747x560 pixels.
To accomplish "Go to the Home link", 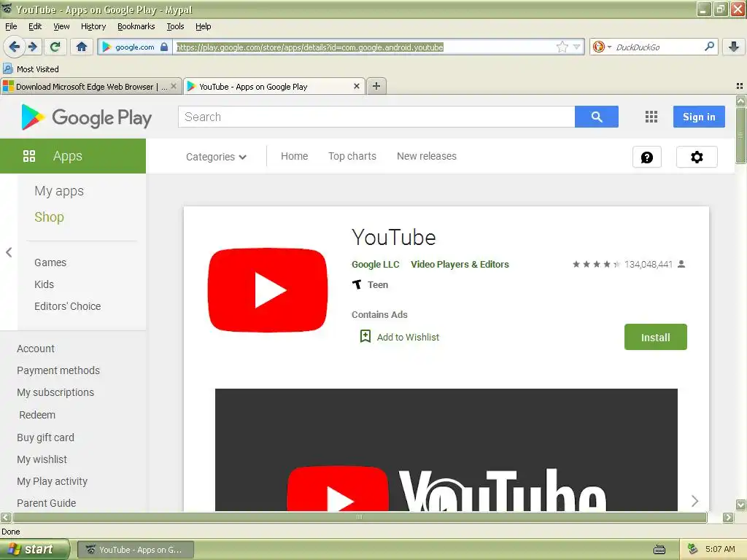I will click(295, 156).
